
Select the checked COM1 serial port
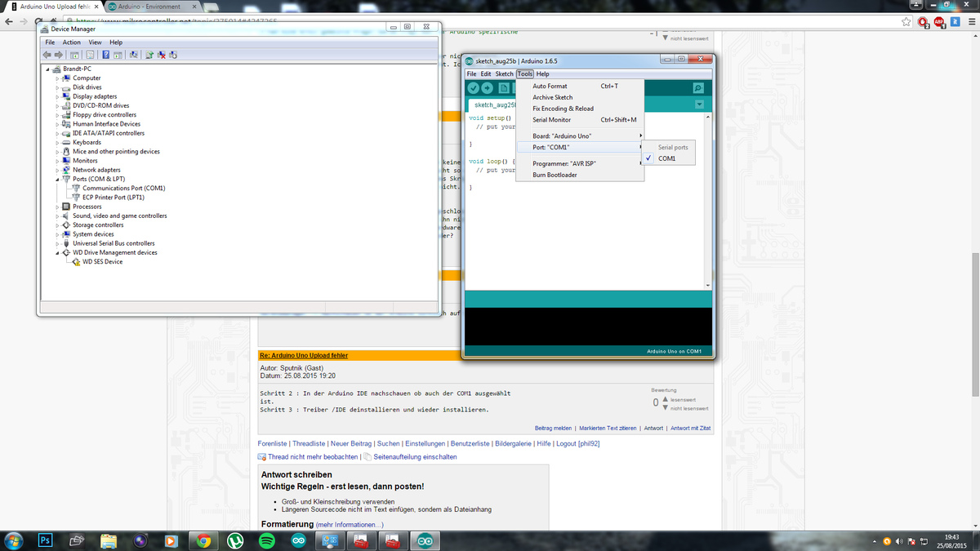click(666, 158)
